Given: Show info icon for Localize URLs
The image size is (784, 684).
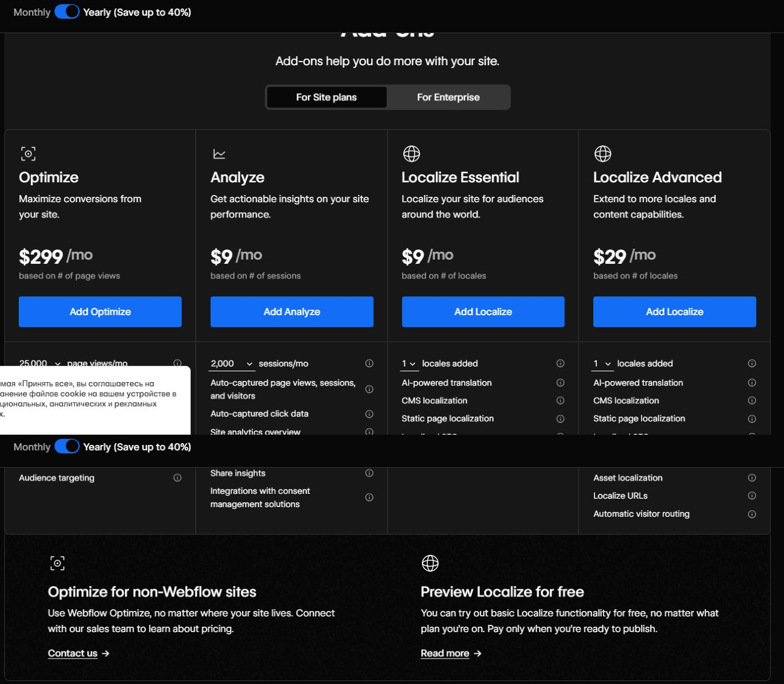Looking at the screenshot, I should 752,496.
